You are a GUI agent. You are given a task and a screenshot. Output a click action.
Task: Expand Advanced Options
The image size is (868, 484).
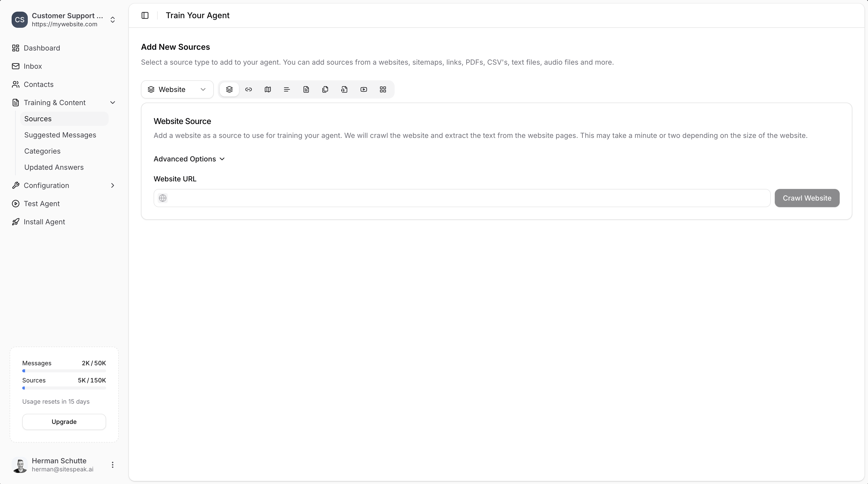pyautogui.click(x=189, y=159)
